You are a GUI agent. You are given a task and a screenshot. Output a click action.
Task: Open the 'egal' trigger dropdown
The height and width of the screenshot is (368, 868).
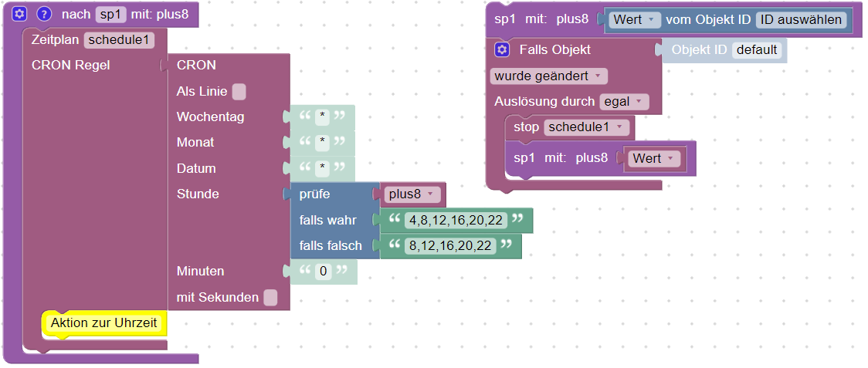(x=624, y=101)
